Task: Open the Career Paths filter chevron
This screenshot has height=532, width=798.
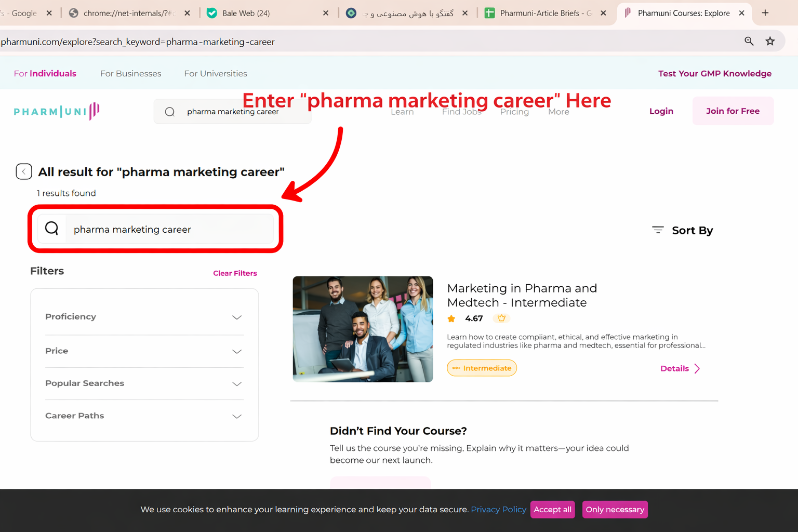Action: pyautogui.click(x=237, y=416)
